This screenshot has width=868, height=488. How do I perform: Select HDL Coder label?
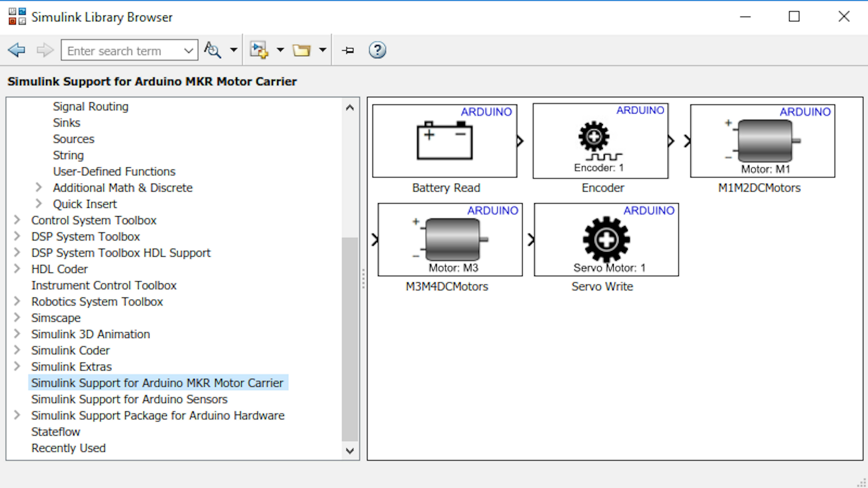[59, 269]
